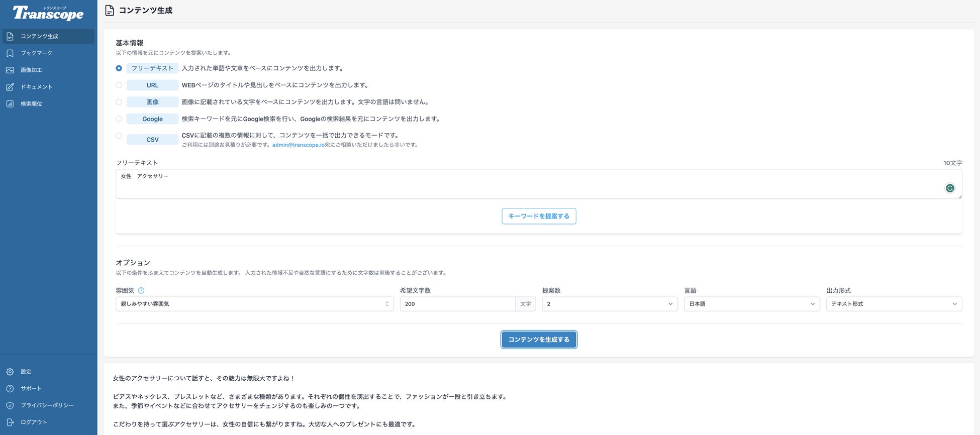Open the 出力形式 dropdown
The width and height of the screenshot is (980, 435).
[894, 304]
